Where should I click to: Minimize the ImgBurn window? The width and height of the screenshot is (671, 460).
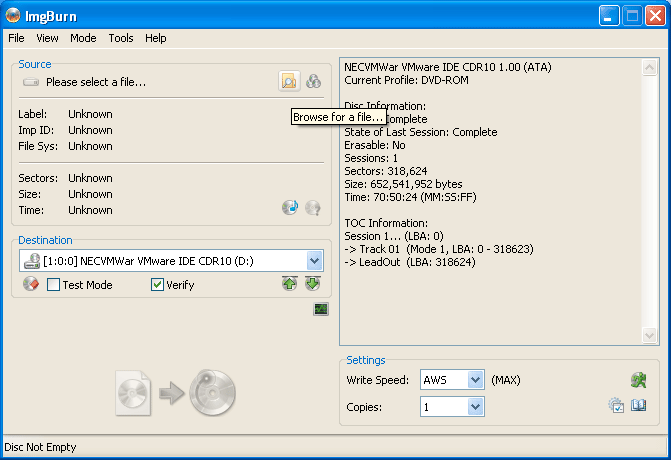tap(608, 16)
